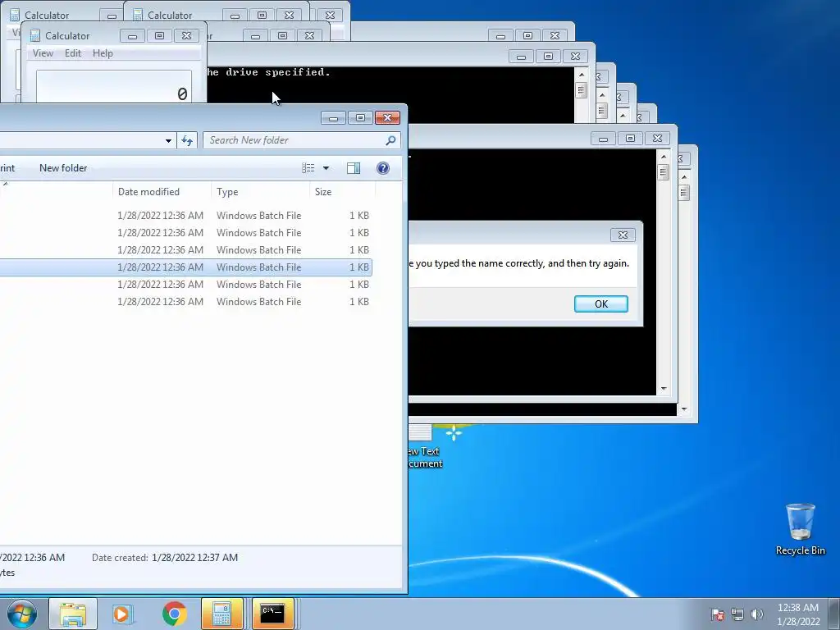This screenshot has width=840, height=630.
Task: Select the highlighted fourth batch file row
Action: tap(185, 267)
